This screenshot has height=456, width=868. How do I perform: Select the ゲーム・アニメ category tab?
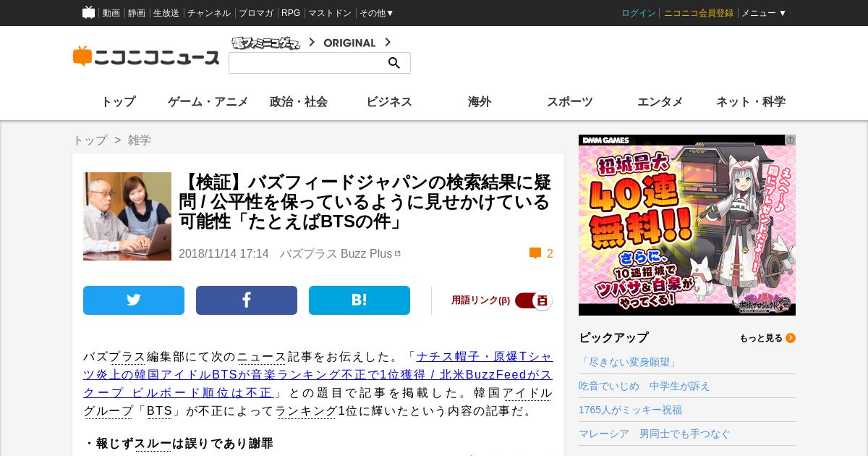coord(208,102)
